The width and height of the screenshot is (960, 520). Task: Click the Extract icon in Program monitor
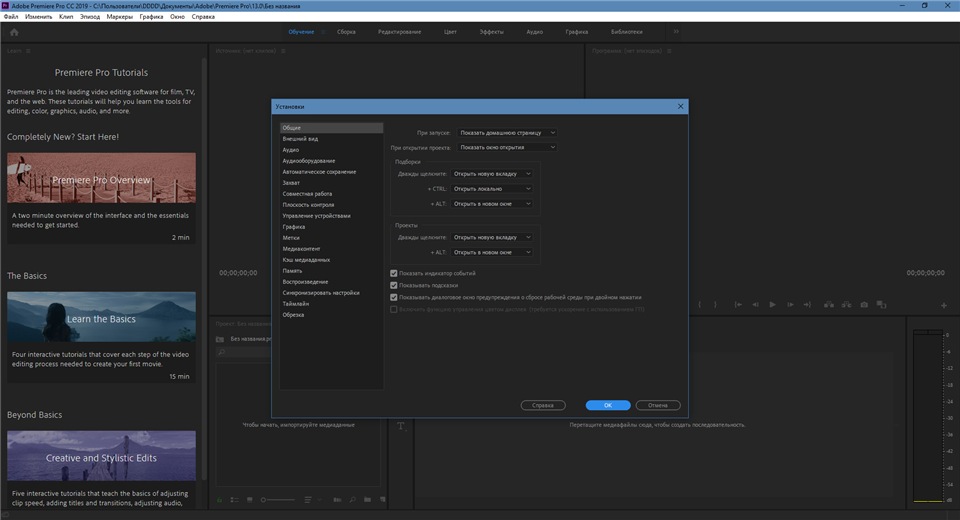846,304
